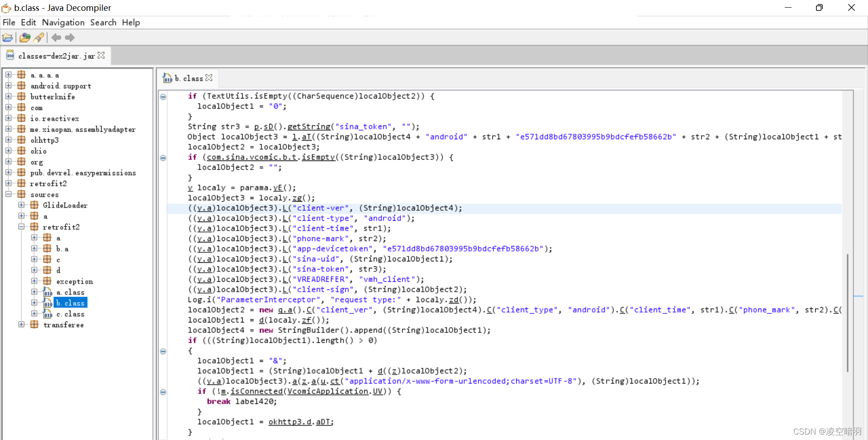Close the b.class editor tab
Viewport: 868px width, 440px height.
(x=209, y=78)
